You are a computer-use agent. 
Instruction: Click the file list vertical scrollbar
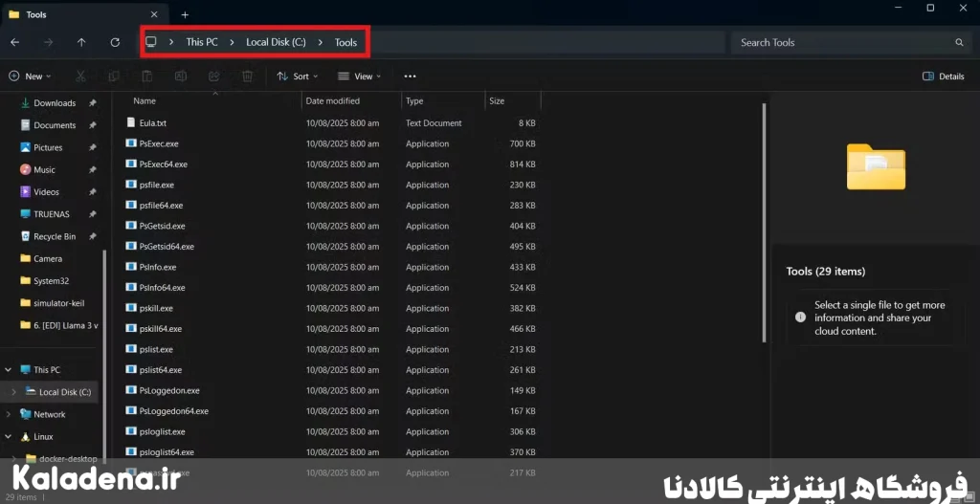pos(764,222)
